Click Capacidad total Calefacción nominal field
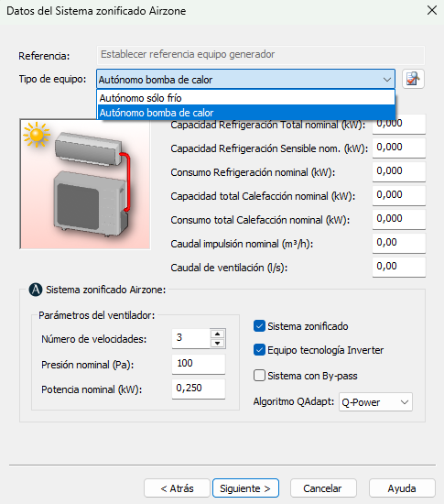Image resolution: width=444 pixels, height=504 pixels. [x=399, y=195]
